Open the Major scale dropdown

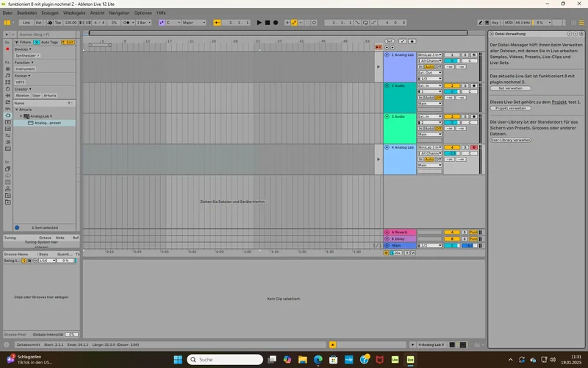(194, 23)
